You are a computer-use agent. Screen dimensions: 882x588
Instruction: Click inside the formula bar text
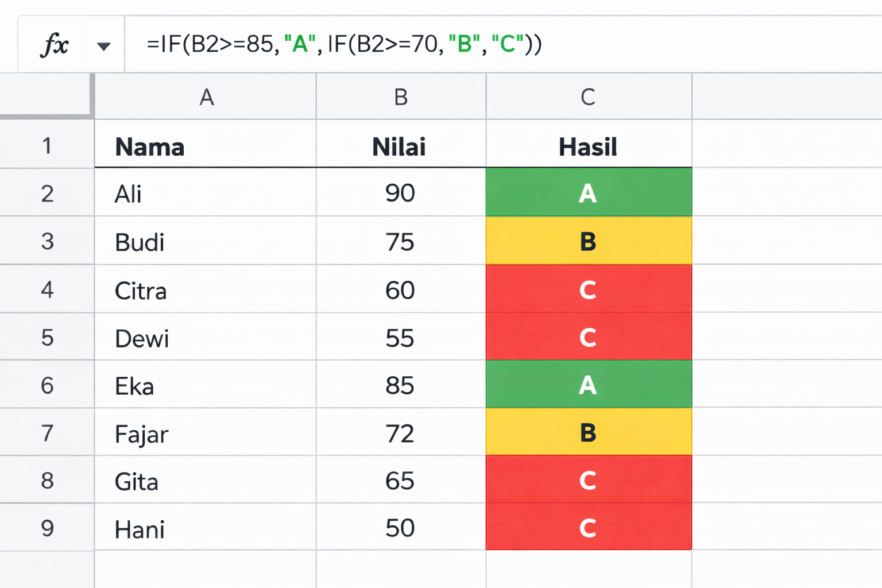[x=345, y=44]
